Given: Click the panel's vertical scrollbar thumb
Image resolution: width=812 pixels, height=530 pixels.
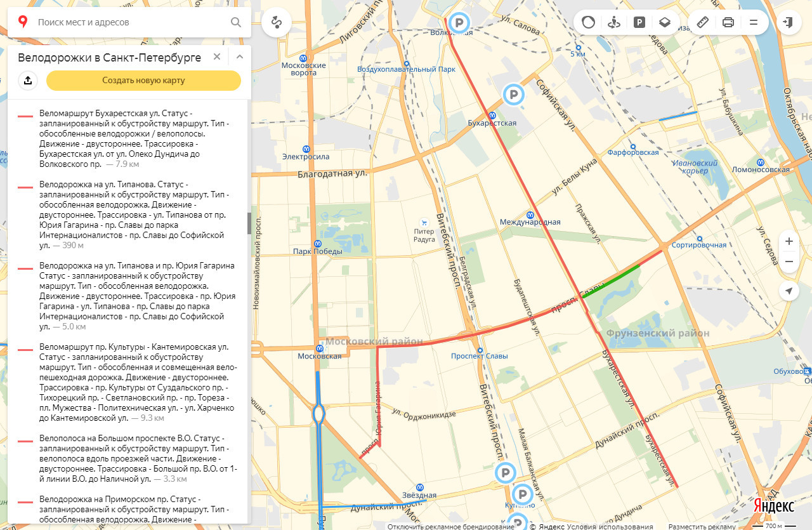Looking at the screenshot, I should 249,223.
